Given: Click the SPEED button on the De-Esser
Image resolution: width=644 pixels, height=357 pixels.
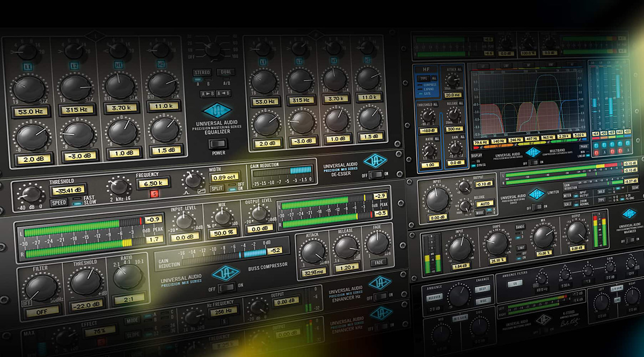Looking at the screenshot, I should click(59, 203).
